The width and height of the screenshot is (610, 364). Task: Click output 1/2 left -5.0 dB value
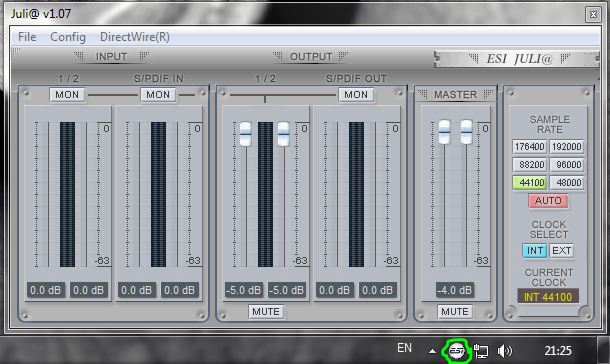tap(244, 290)
